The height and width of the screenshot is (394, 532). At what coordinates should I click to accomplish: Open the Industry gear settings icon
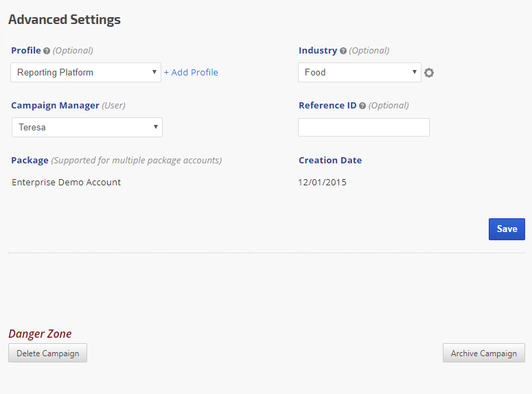coord(429,73)
